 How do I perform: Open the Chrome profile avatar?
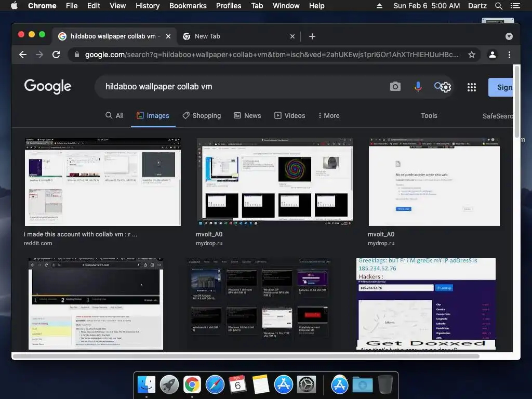click(x=493, y=55)
